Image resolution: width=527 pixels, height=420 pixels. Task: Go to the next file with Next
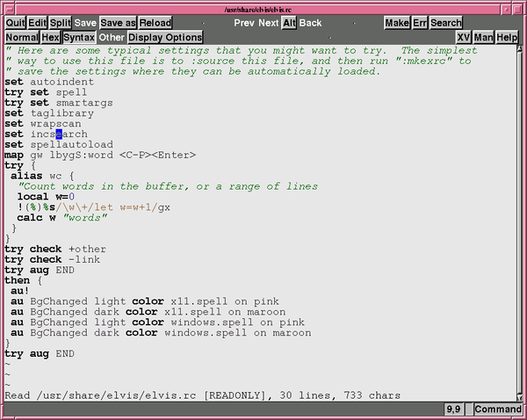coord(269,23)
